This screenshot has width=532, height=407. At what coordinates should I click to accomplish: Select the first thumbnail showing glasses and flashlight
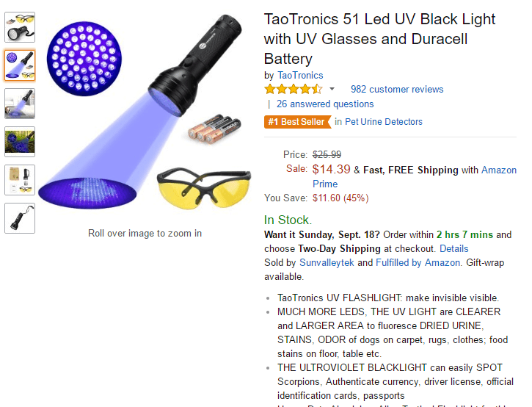click(20, 26)
